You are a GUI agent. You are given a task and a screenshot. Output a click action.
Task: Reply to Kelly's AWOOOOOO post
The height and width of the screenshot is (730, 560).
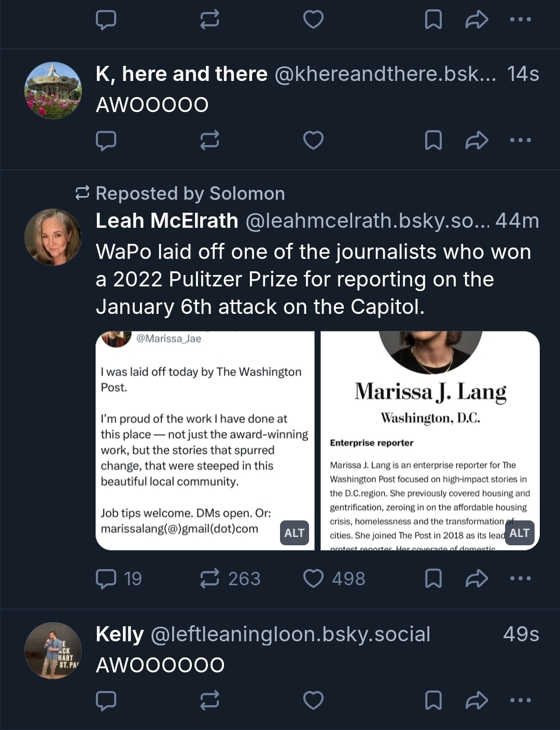(x=106, y=700)
